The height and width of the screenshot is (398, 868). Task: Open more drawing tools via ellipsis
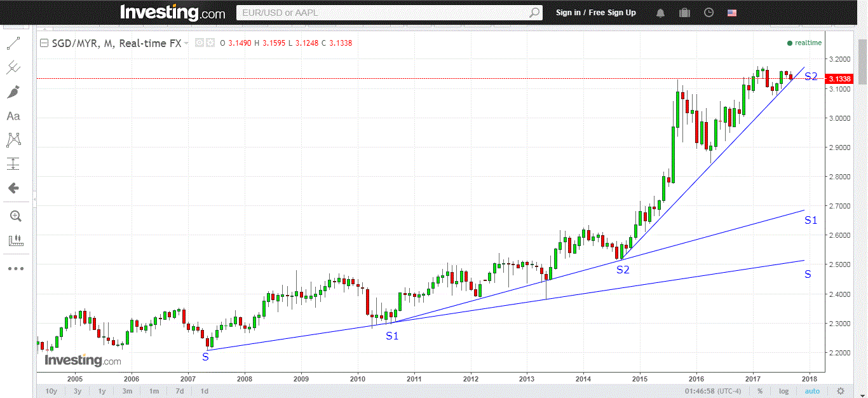tap(17, 268)
